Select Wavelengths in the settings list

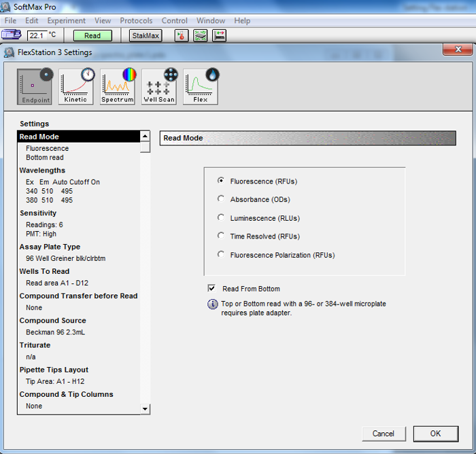click(42, 170)
